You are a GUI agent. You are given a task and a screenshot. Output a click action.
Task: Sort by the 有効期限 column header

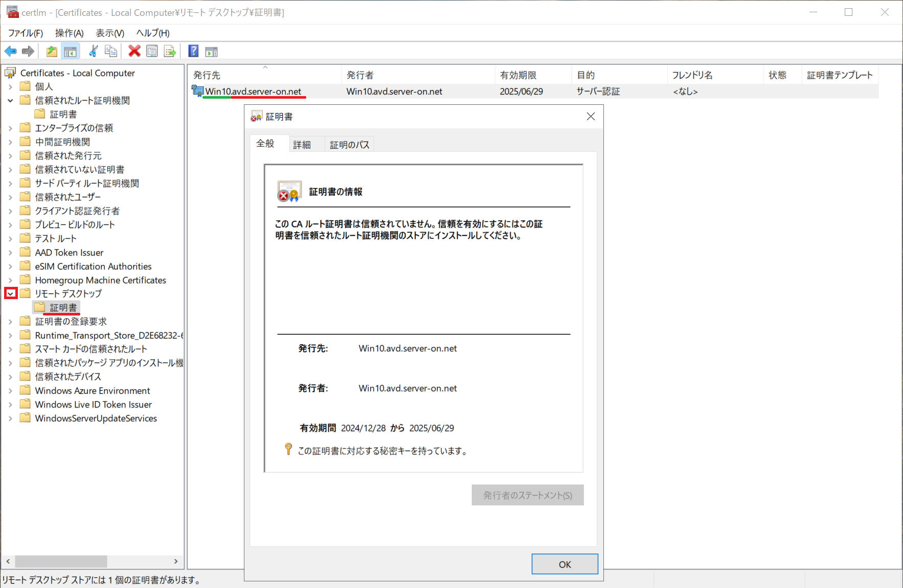(533, 75)
